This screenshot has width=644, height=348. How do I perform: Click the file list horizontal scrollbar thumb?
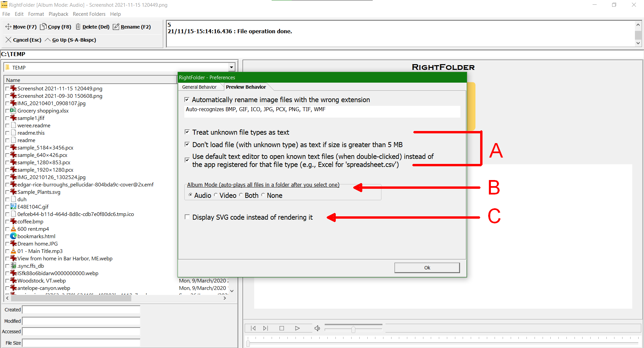coord(71,298)
